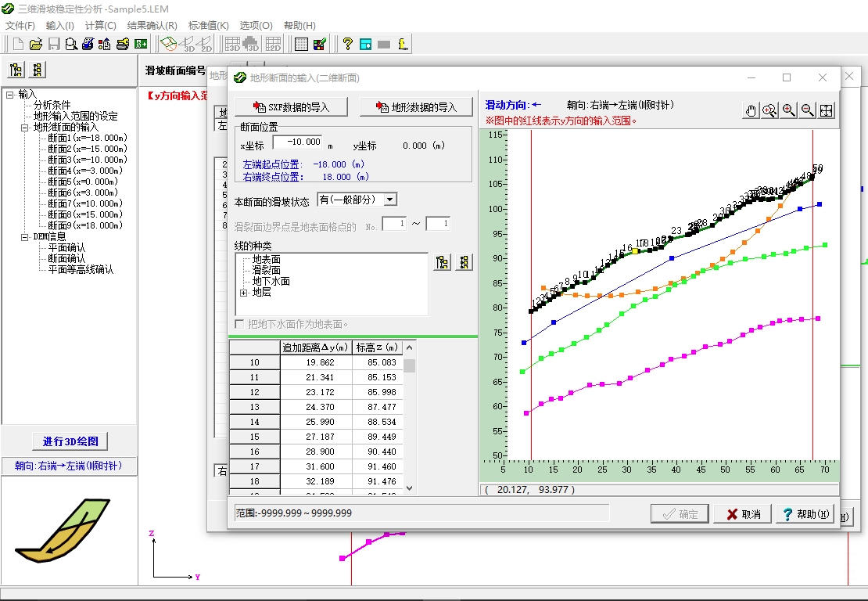This screenshot has width=868, height=601.
Task: Click the fit-to-view icon above the chart
Action: tap(827, 110)
